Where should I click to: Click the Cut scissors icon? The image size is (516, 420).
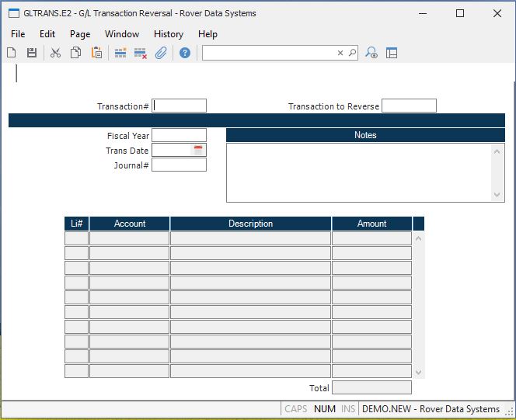[x=55, y=53]
